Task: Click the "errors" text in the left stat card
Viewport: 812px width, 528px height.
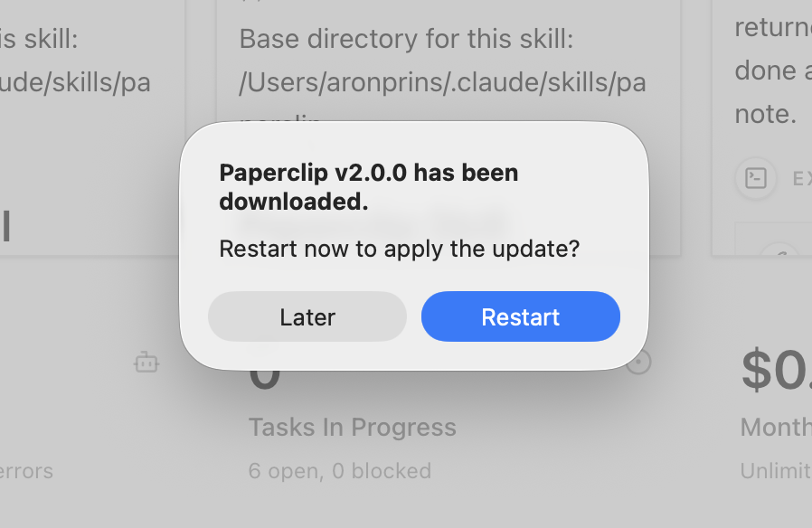Action: [26, 471]
